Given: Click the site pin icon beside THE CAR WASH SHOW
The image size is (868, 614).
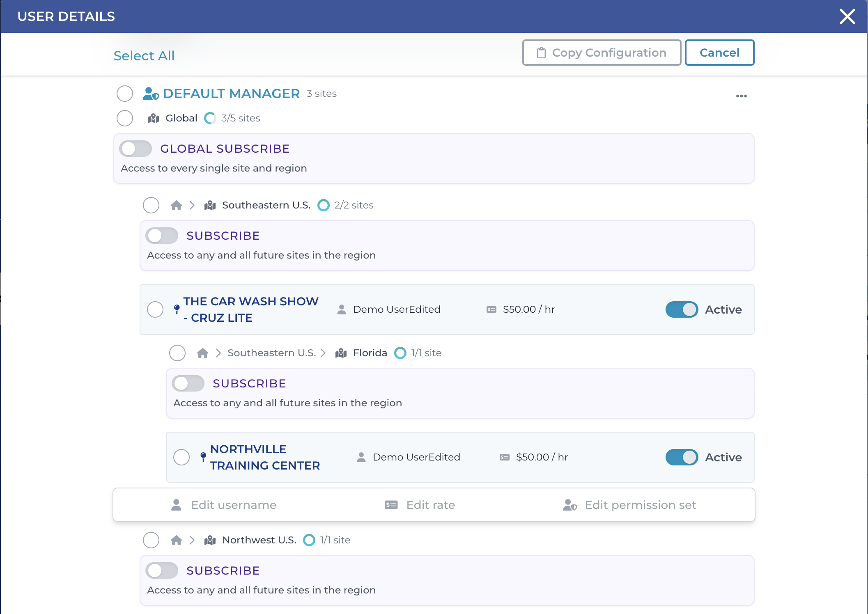Looking at the screenshot, I should click(176, 308).
